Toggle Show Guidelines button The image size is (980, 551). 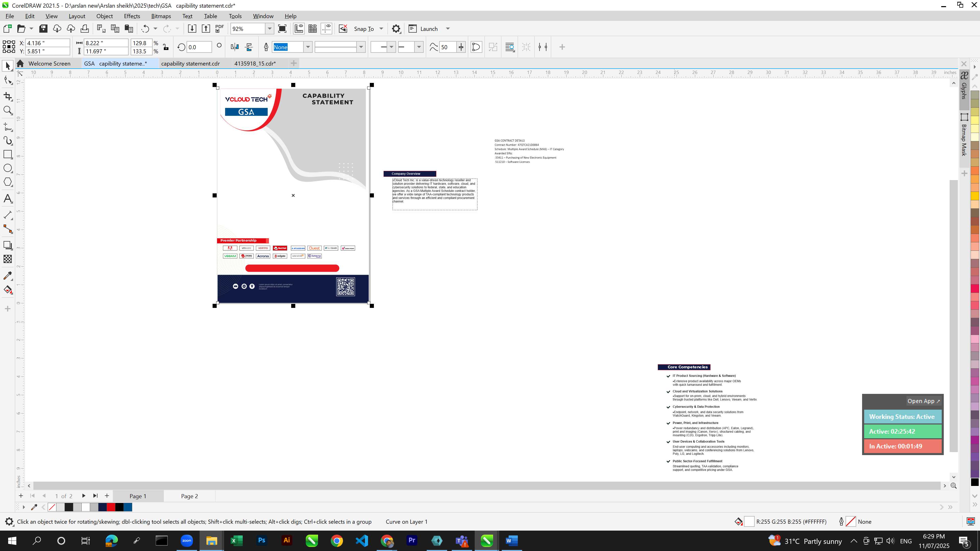tap(326, 29)
